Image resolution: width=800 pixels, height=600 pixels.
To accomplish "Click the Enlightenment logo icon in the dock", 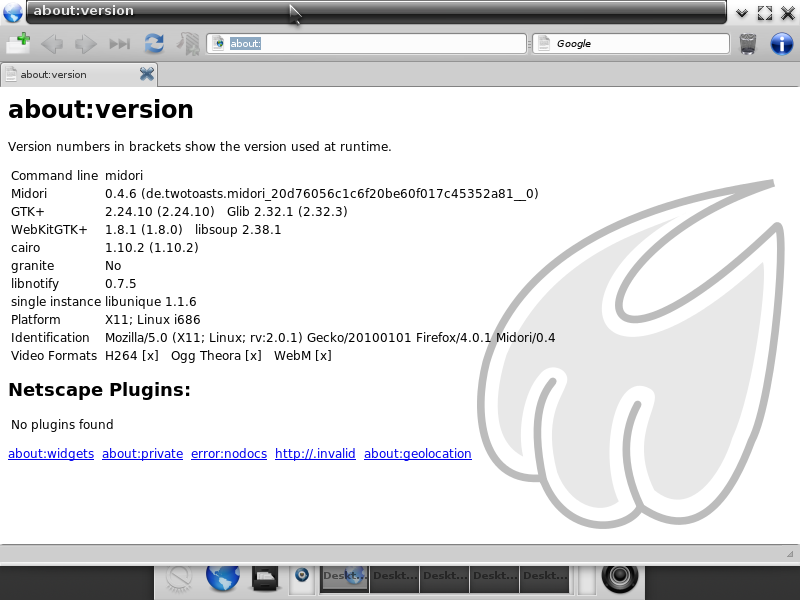I will pos(179,578).
